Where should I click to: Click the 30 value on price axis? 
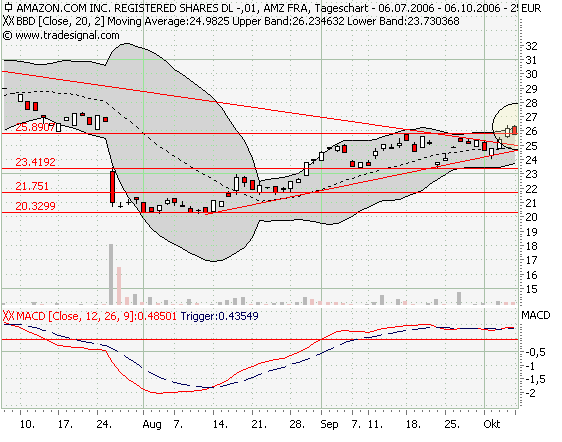point(531,74)
